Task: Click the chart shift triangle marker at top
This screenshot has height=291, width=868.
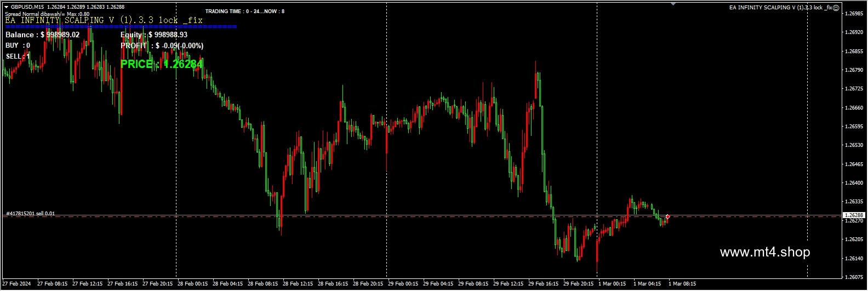Action: click(673, 4)
